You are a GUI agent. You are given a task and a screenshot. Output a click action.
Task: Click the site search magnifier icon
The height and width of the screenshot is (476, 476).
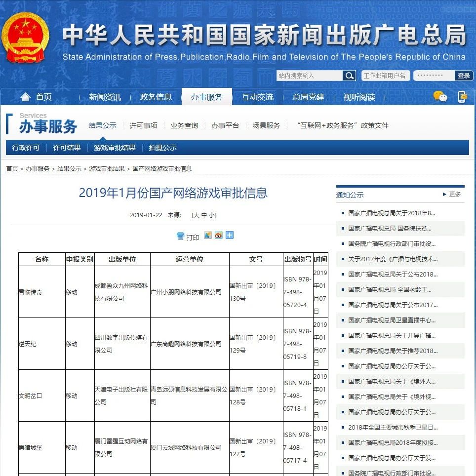coord(349,75)
